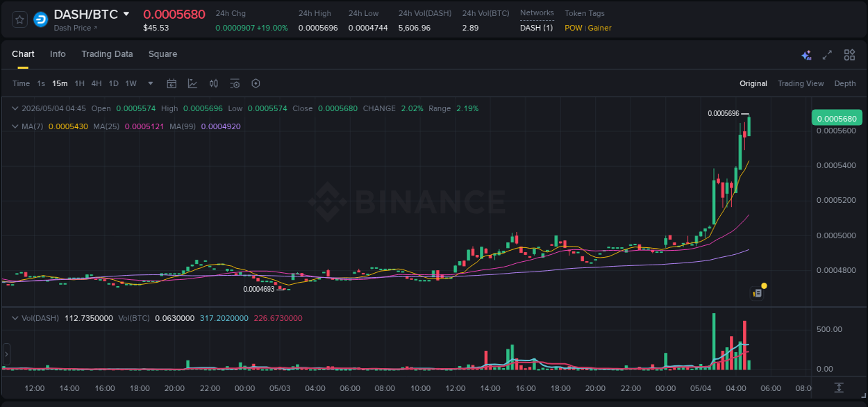Set chart interval to 15m
The image size is (868, 407).
pos(60,83)
